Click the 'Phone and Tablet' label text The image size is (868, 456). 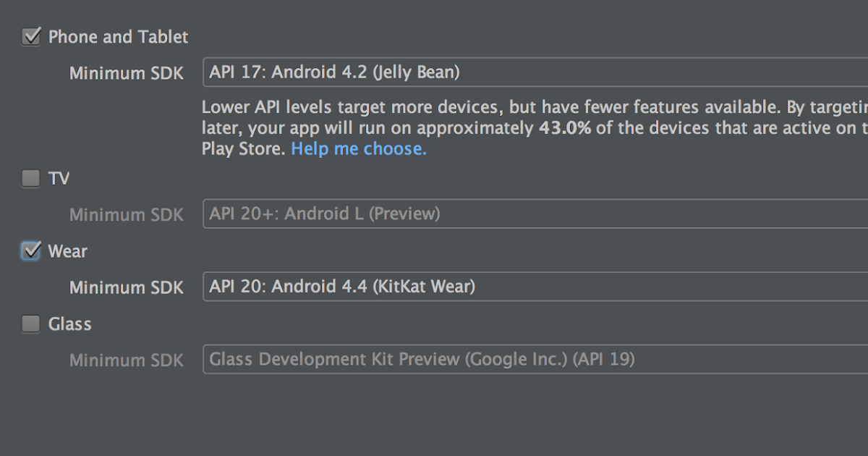[x=118, y=37]
